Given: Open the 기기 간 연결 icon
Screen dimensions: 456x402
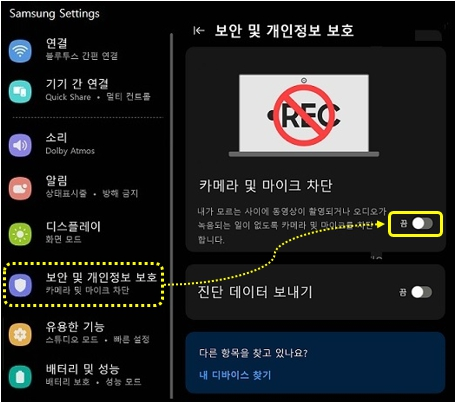Looking at the screenshot, I should 20,91.
